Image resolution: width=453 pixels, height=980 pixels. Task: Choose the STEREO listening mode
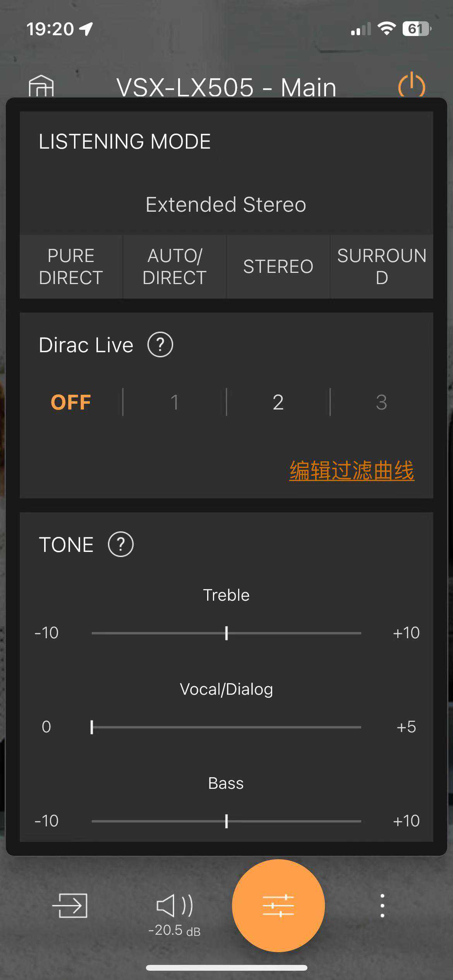click(278, 266)
